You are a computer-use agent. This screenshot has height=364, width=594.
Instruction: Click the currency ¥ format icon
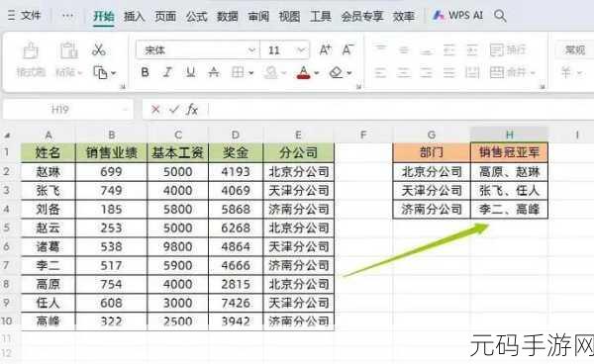566,72
